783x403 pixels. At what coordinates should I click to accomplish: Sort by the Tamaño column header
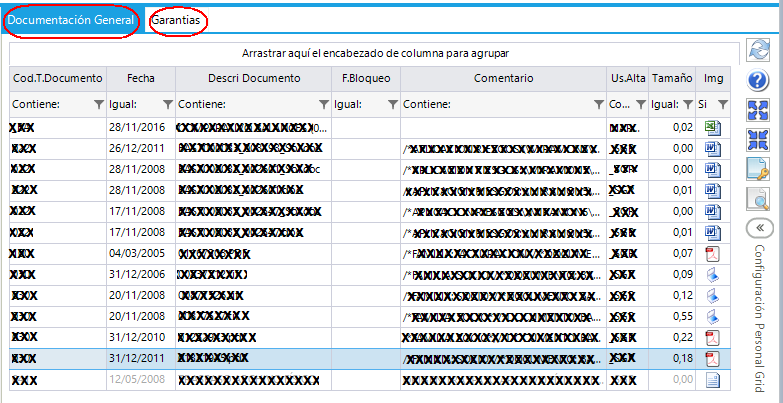(672, 78)
